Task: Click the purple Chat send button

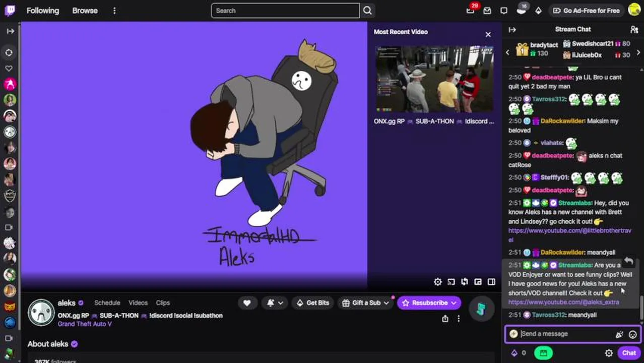Action: (x=629, y=353)
